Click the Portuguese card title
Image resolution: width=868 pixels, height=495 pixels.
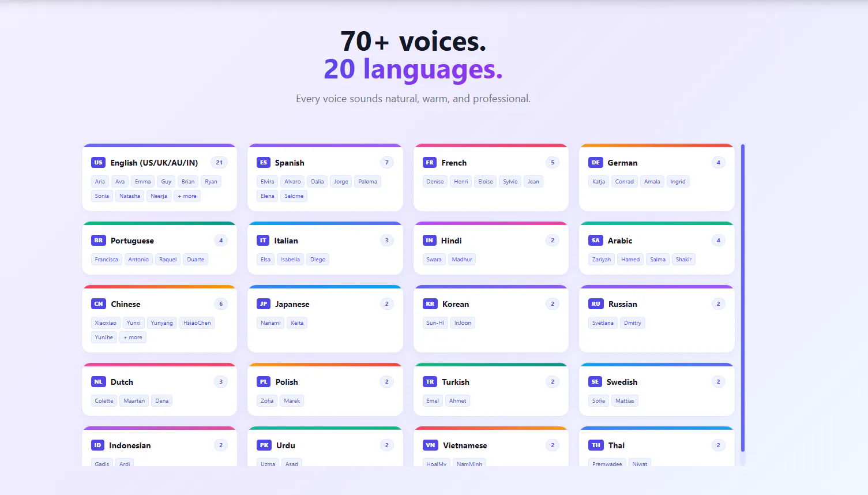coord(132,241)
